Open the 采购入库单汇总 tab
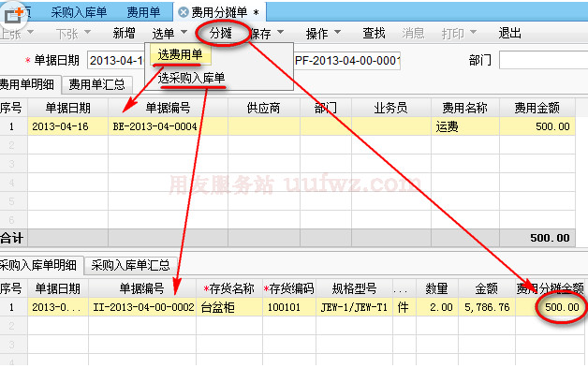 [x=130, y=266]
